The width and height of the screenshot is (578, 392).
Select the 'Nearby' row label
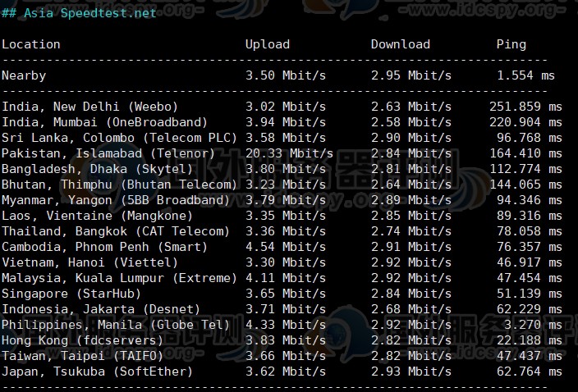24,75
